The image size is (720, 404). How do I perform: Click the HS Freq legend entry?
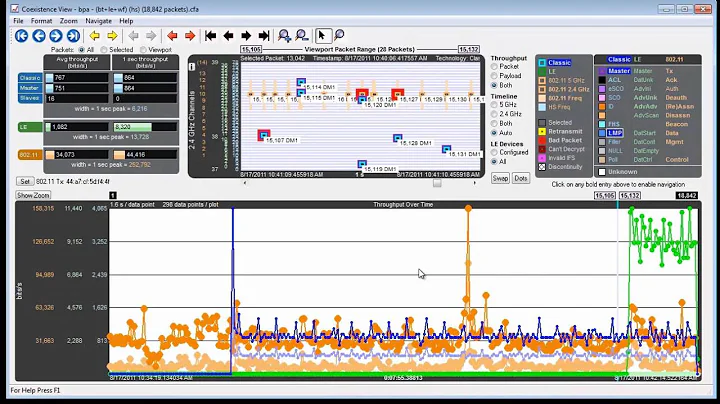point(559,107)
